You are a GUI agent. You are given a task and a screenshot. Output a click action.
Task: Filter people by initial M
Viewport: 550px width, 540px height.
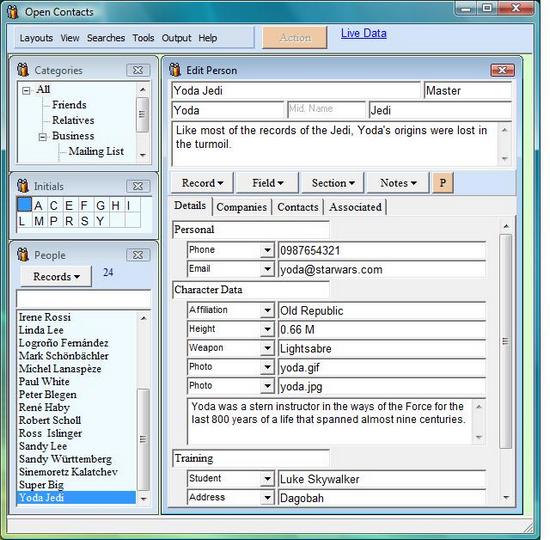(x=39, y=221)
